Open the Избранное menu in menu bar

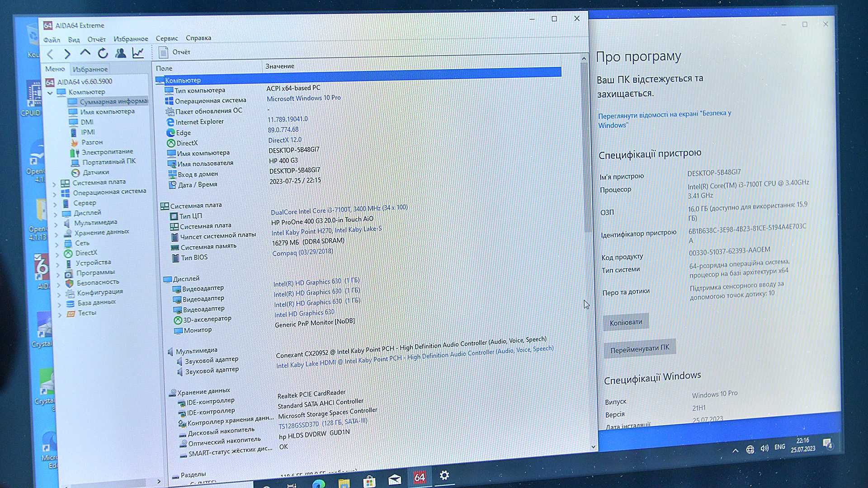pos(131,39)
